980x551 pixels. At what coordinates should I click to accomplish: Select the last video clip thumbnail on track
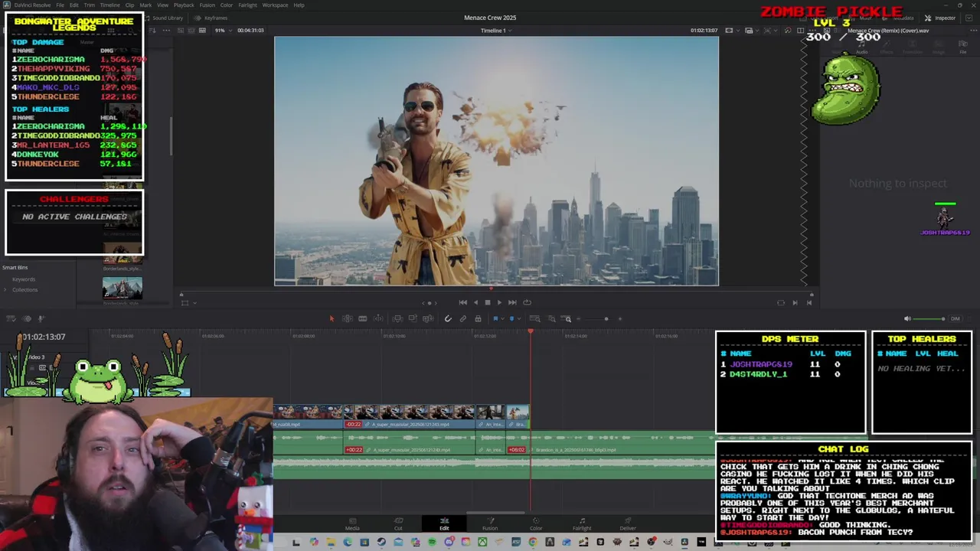click(x=518, y=412)
